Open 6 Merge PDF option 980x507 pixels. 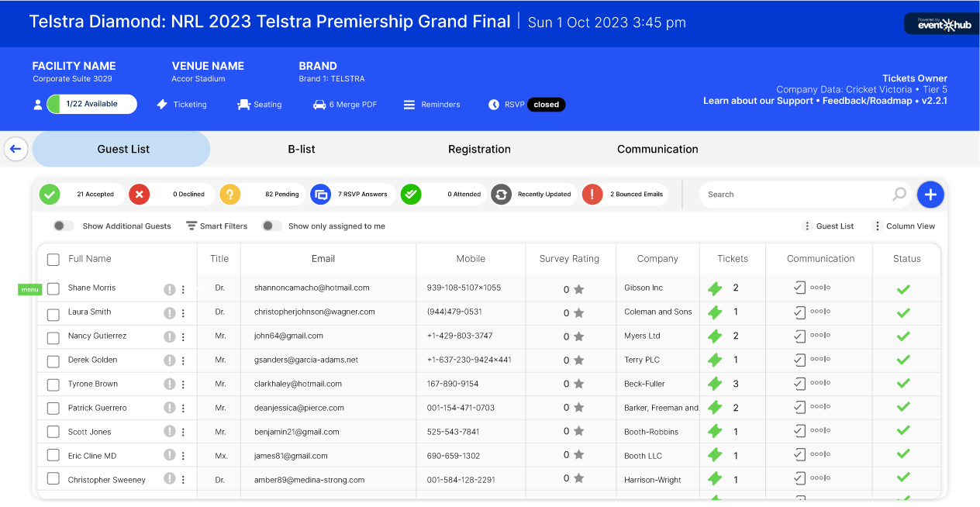(x=344, y=105)
